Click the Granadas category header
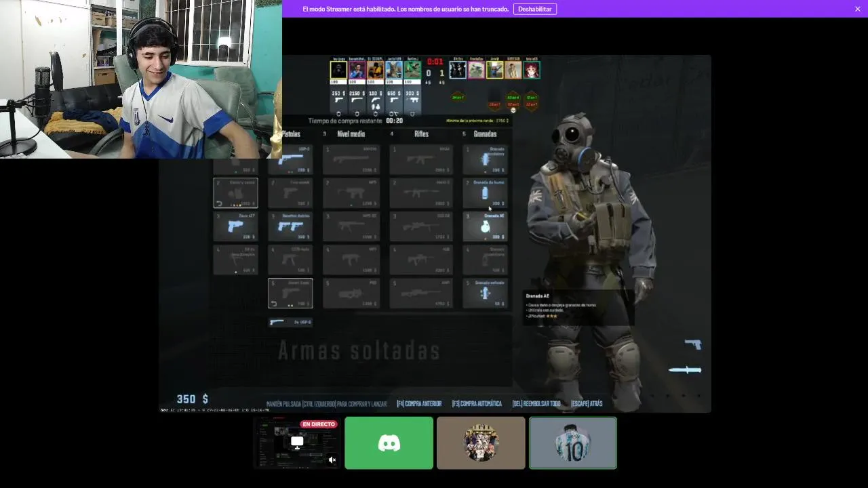The width and height of the screenshot is (868, 488). click(x=486, y=134)
